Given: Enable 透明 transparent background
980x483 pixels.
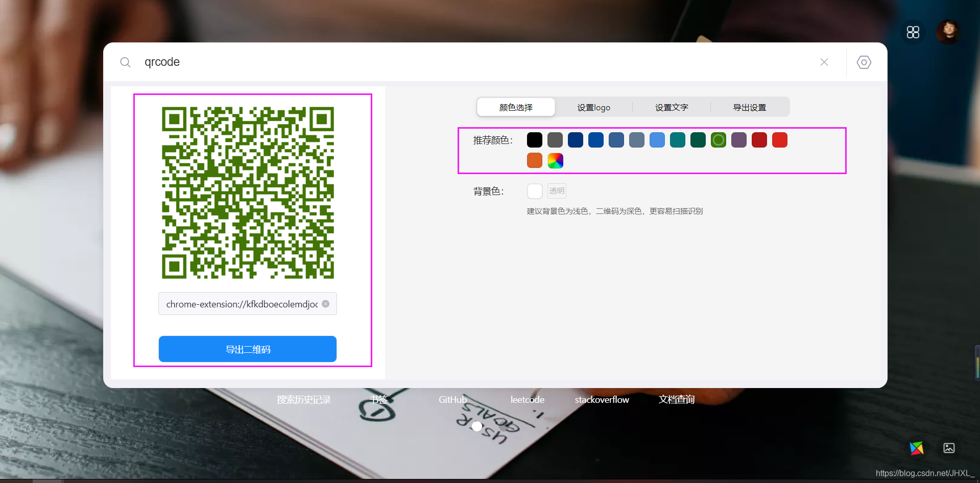Looking at the screenshot, I should [556, 190].
